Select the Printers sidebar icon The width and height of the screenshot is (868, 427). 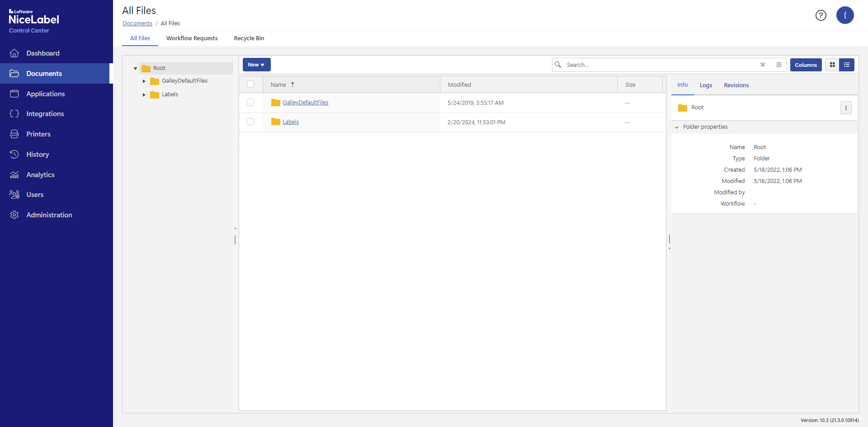coord(14,134)
